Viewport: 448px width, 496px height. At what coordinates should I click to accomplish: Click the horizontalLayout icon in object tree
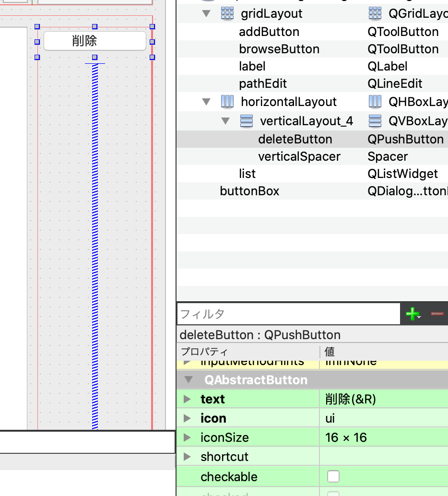click(x=227, y=102)
